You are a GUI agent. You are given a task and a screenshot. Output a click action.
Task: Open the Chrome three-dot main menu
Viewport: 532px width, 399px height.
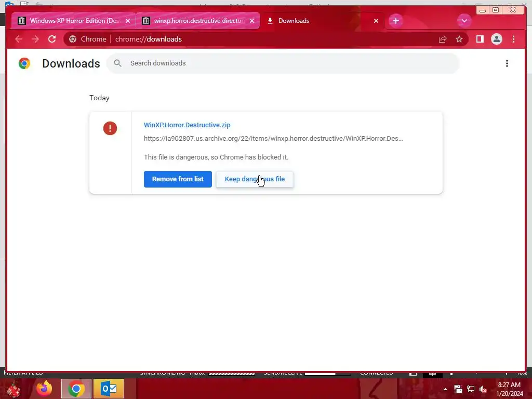point(513,39)
